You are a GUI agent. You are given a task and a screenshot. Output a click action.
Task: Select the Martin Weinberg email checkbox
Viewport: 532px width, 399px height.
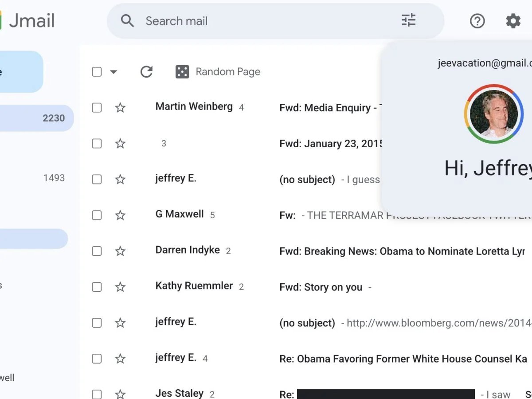pos(97,108)
